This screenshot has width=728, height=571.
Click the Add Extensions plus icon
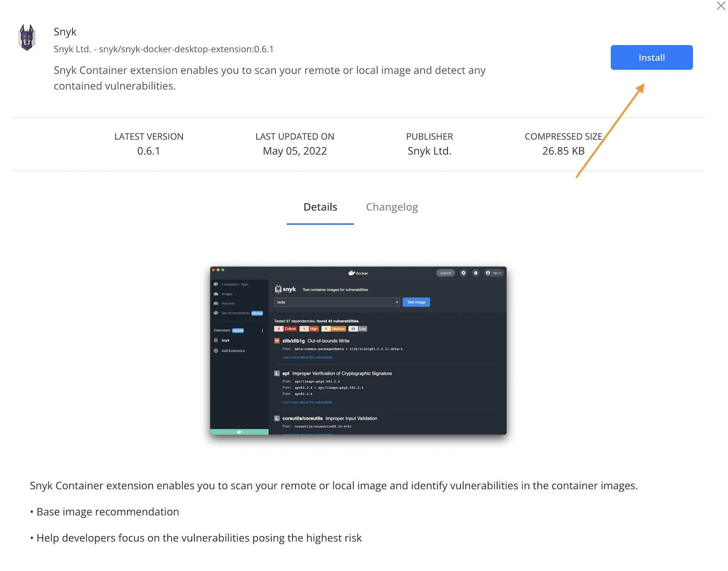click(216, 351)
